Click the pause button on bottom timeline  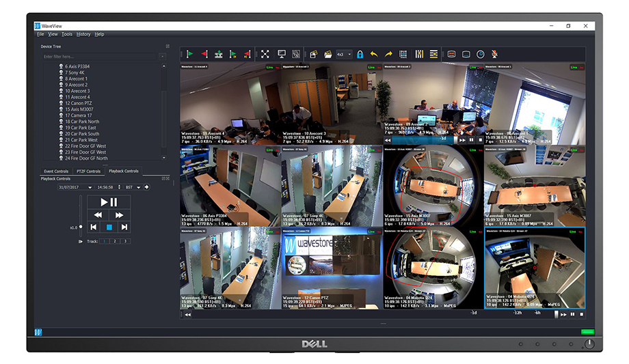click(x=572, y=315)
